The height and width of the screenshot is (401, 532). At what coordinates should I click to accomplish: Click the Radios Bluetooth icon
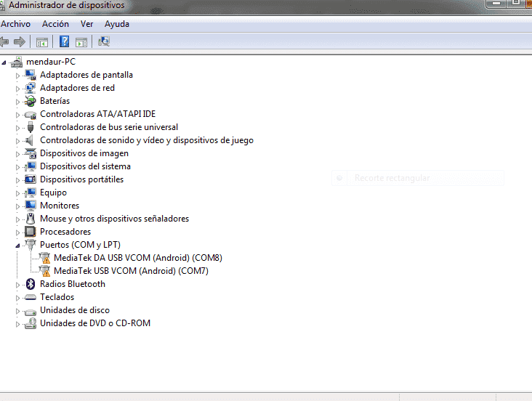(31, 284)
